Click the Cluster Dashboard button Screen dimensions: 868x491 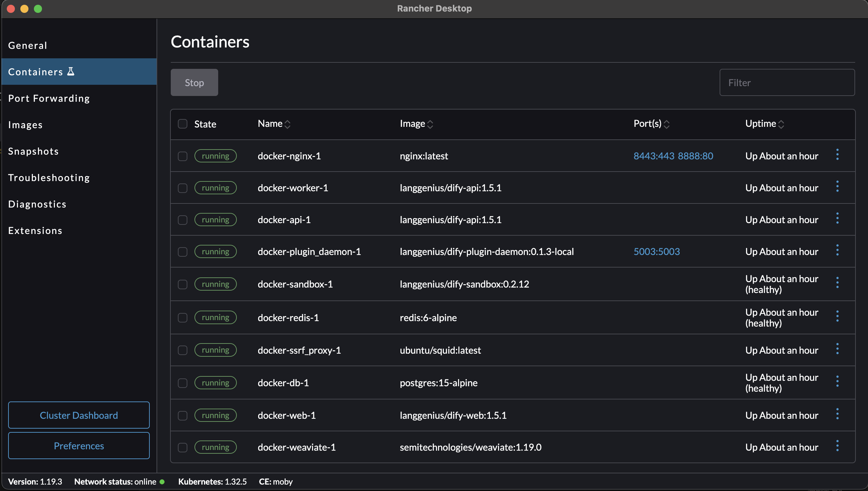(79, 415)
